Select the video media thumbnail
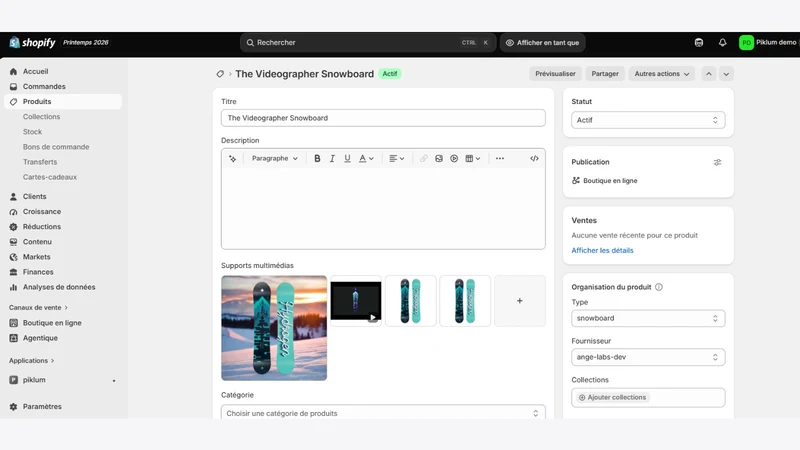 tap(356, 301)
